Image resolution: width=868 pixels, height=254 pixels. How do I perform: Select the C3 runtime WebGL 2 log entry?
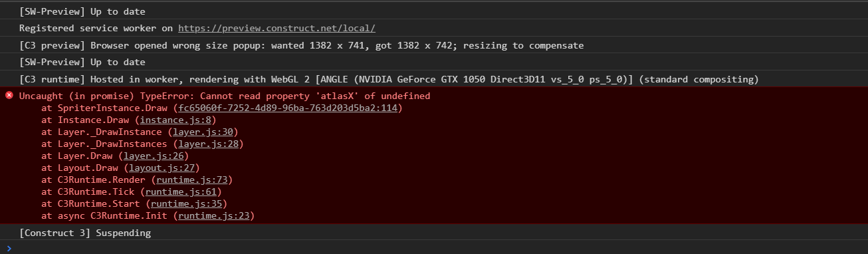(434, 79)
